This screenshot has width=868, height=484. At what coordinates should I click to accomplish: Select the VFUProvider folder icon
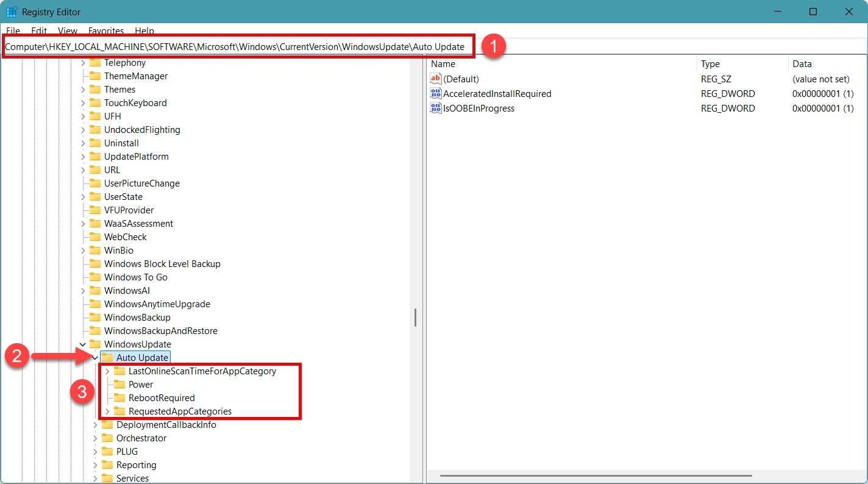coord(94,210)
